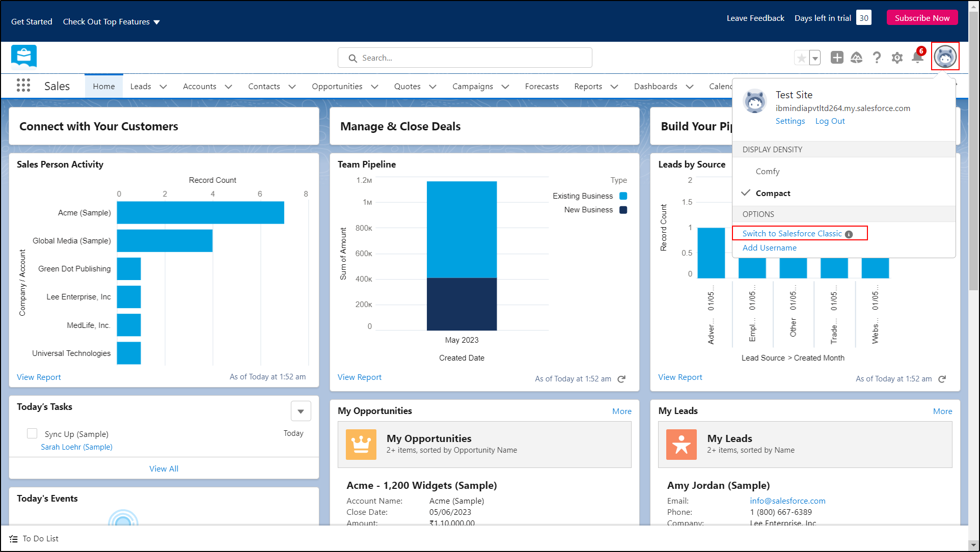
Task: Click the Favorites star icon
Action: click(x=801, y=58)
